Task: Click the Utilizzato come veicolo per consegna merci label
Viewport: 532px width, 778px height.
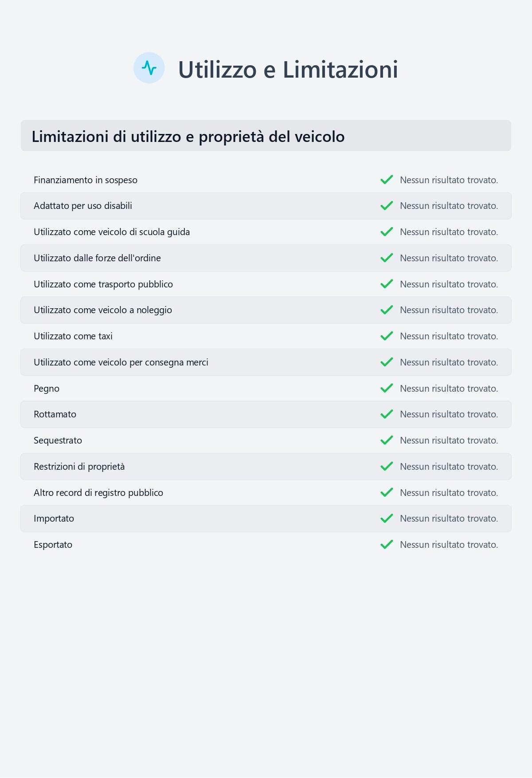Action: pyautogui.click(x=121, y=362)
